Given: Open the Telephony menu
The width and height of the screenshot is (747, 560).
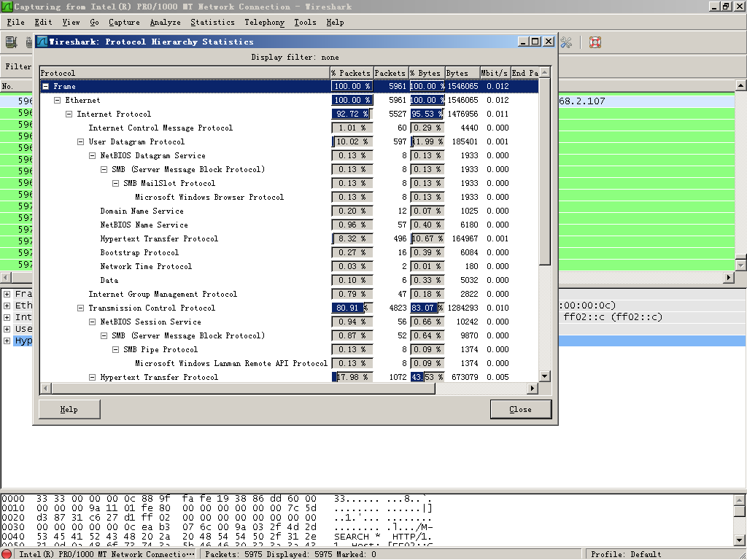Looking at the screenshot, I should 264,23.
